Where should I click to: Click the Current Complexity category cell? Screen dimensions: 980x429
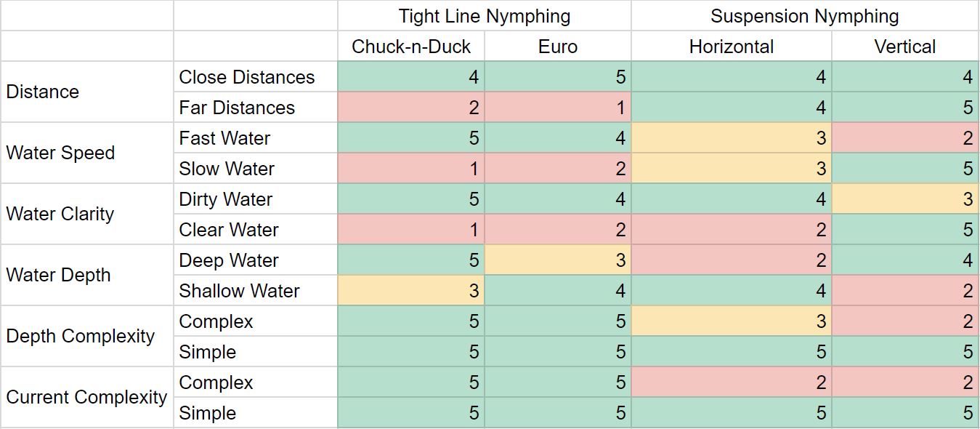(87, 398)
